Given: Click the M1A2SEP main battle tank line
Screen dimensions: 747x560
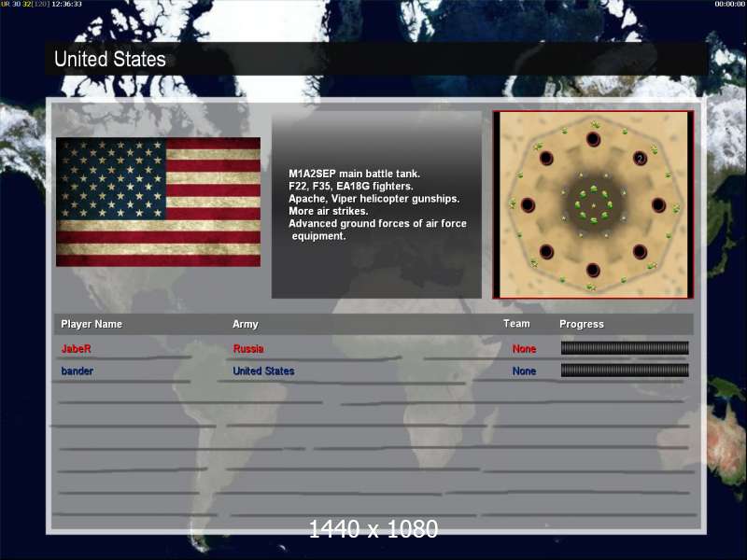Looking at the screenshot, I should pos(354,174).
